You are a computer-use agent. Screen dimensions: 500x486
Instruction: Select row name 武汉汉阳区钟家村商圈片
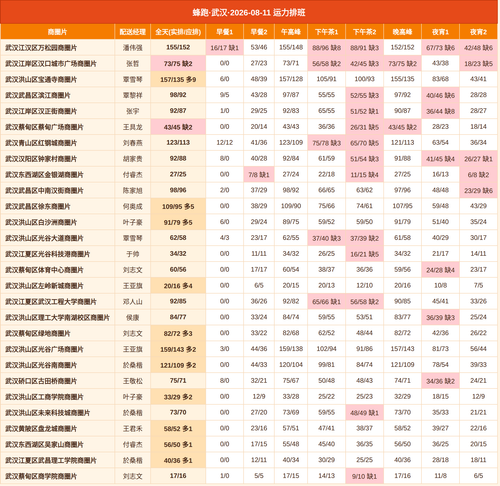[x=41, y=159]
